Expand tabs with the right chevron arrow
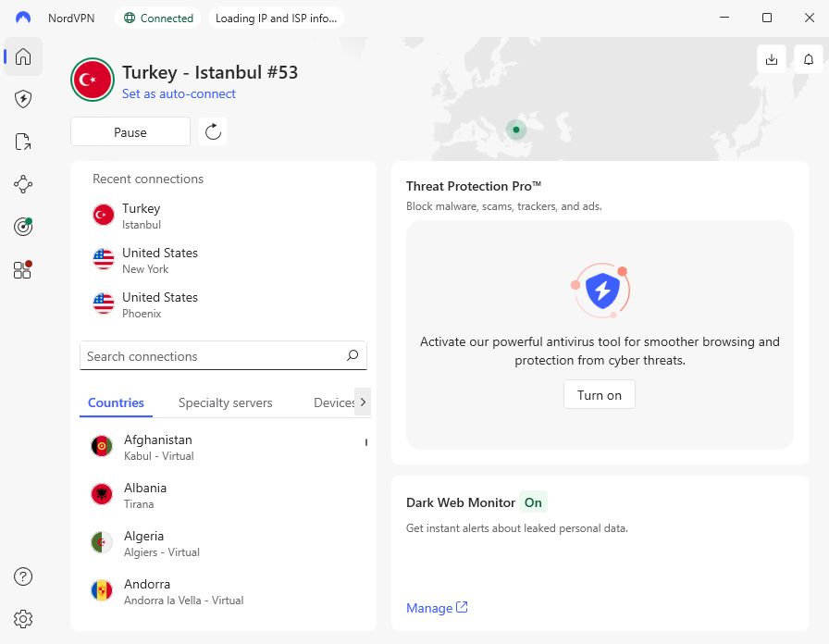Screen dimensions: 829x644 [363, 402]
